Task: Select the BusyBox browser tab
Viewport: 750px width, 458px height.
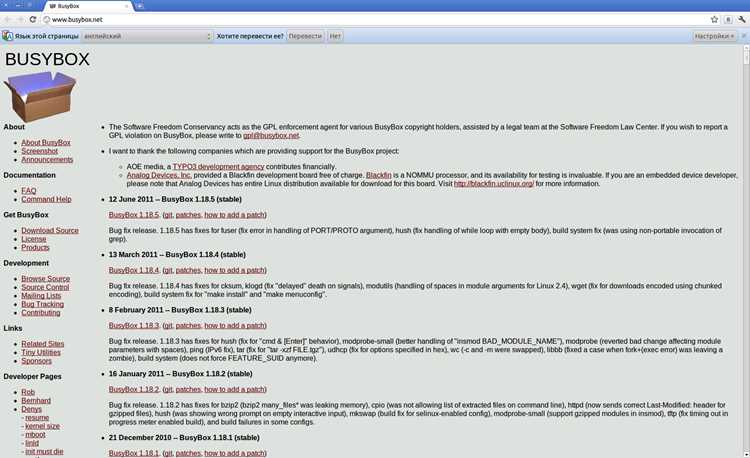Action: [x=88, y=6]
